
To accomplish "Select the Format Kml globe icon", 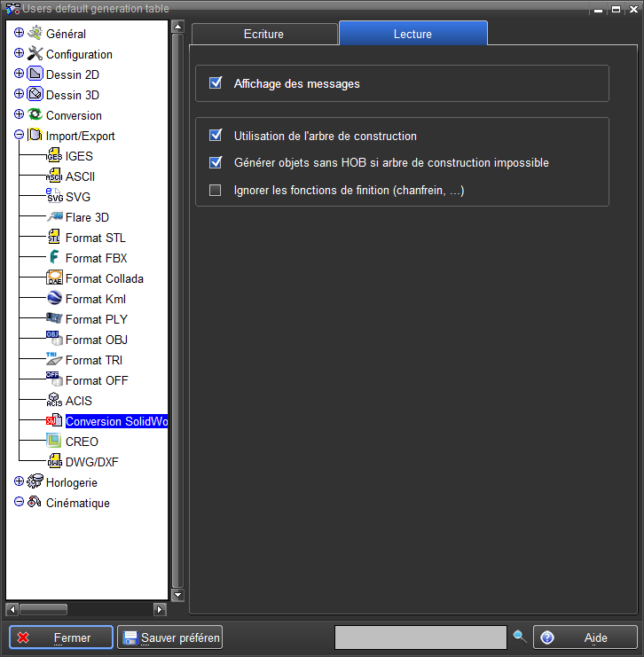I will pyautogui.click(x=54, y=299).
